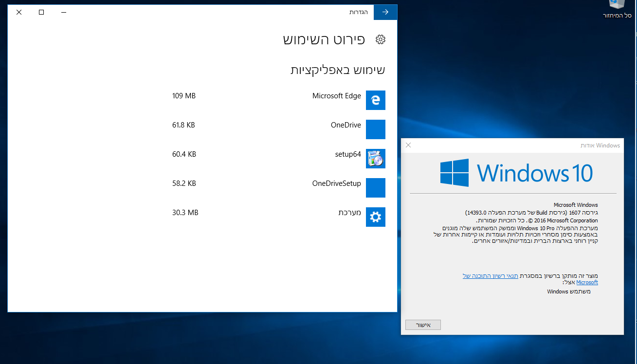The image size is (637, 364).
Task: Click the About Windows dialog title text
Action: [600, 145]
